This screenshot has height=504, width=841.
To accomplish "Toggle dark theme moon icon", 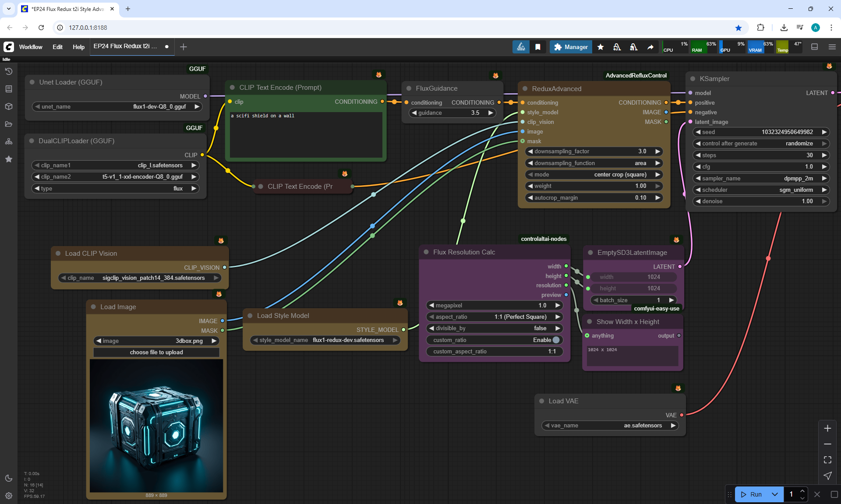I will click(8, 478).
